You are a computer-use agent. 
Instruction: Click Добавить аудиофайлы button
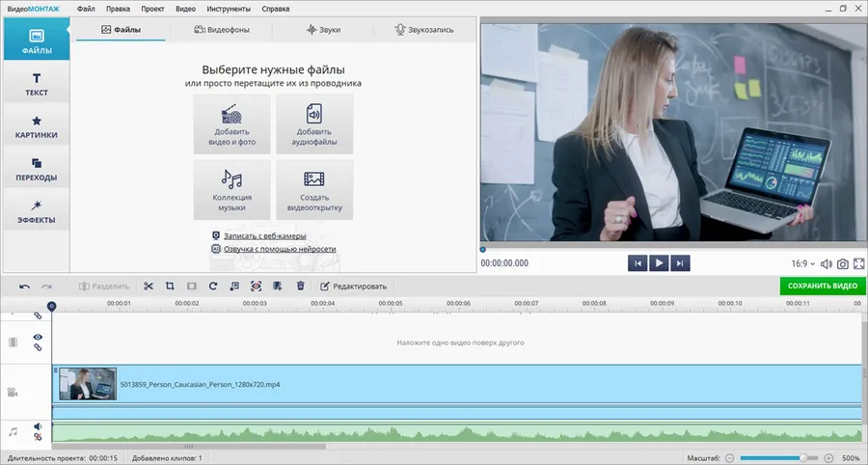314,124
